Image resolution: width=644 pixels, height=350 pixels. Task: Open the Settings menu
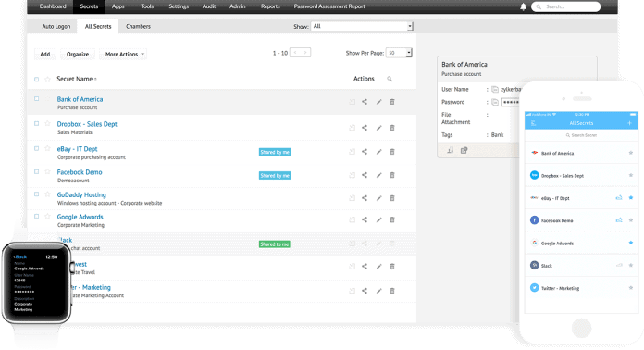(179, 6)
